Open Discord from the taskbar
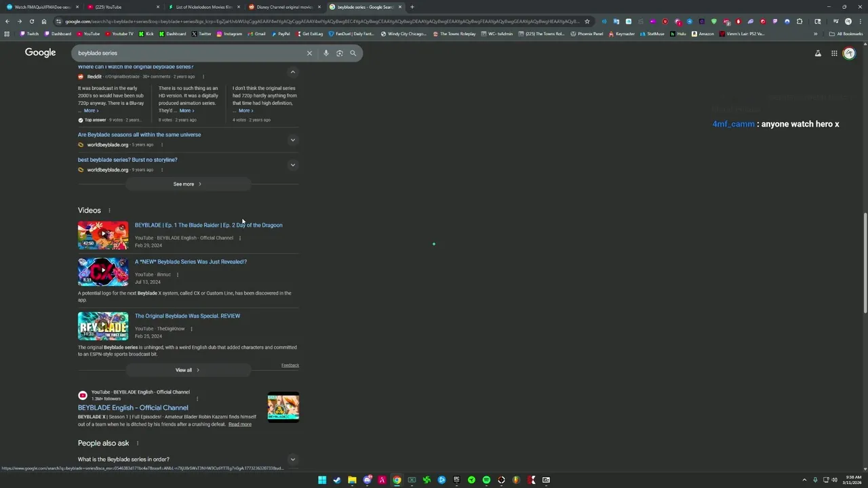Screen dimensions: 868x488 [367, 480]
